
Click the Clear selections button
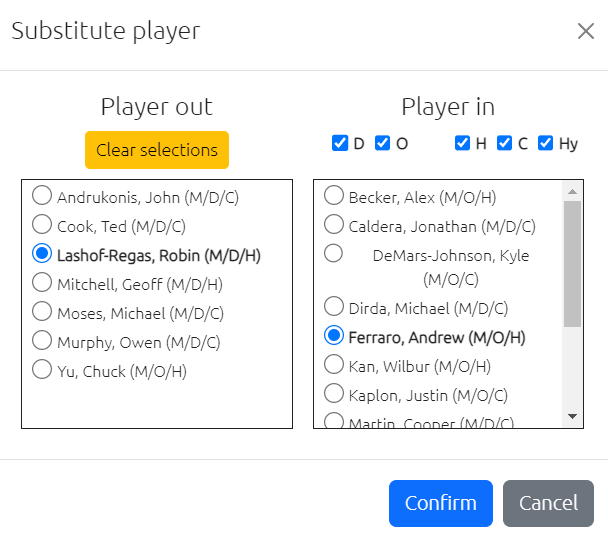click(x=157, y=150)
